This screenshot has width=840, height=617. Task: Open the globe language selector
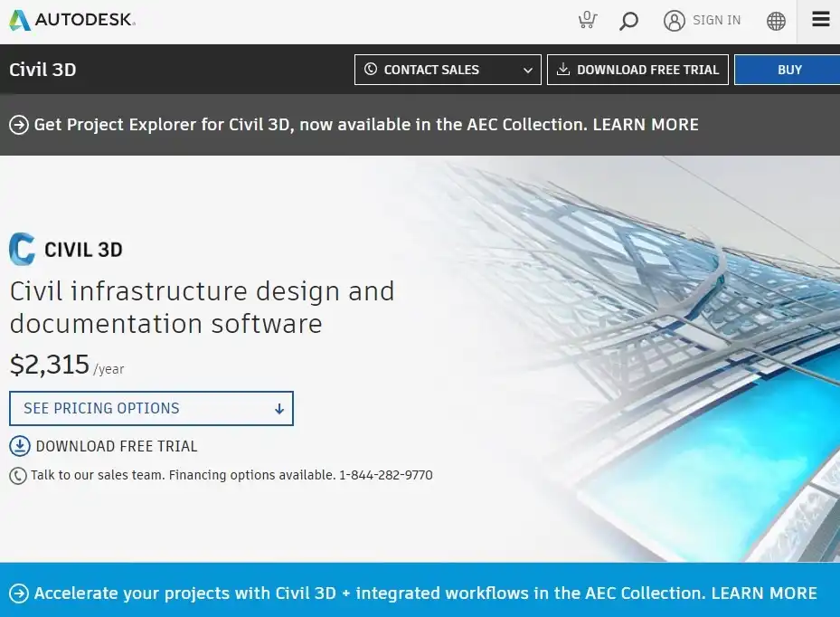coord(776,21)
